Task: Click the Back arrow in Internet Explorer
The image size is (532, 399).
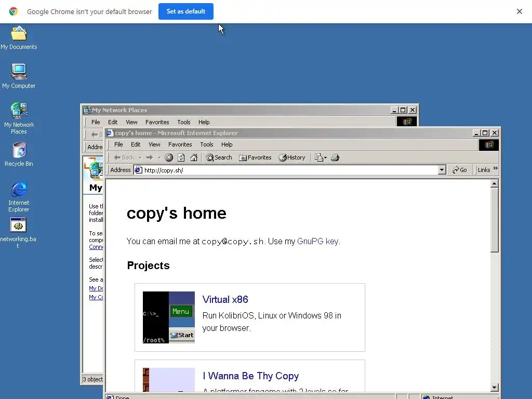Action: pos(124,157)
